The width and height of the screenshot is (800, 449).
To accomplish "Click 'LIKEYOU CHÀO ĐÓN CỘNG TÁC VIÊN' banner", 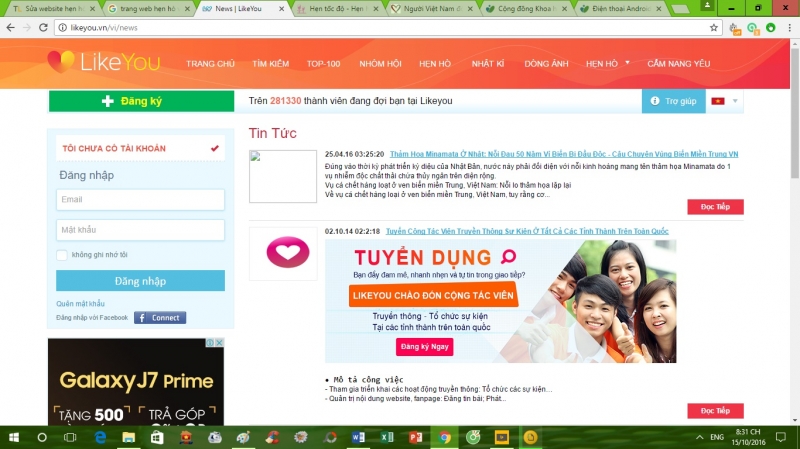I will click(x=433, y=295).
